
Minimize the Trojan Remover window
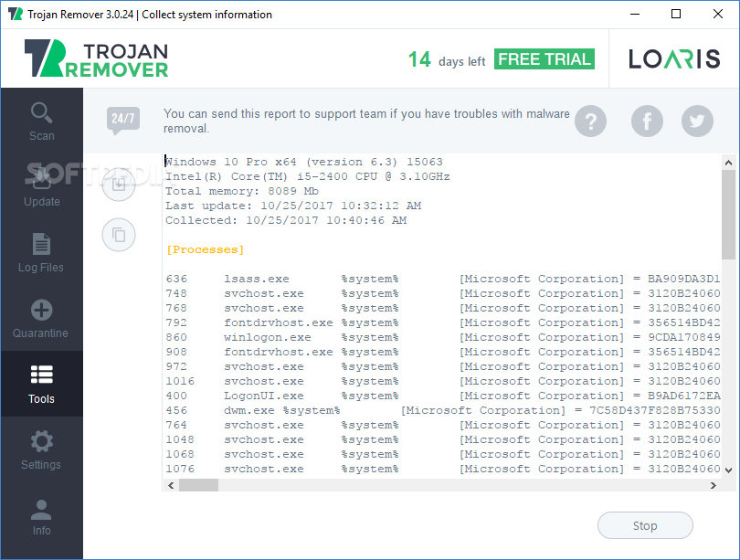tap(635, 14)
